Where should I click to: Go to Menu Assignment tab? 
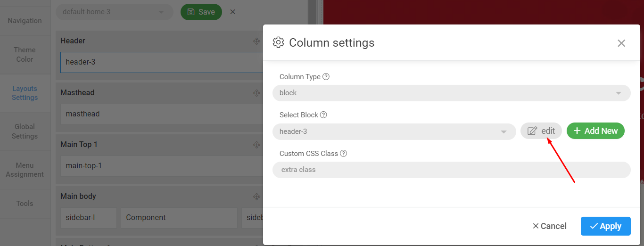[x=25, y=170]
